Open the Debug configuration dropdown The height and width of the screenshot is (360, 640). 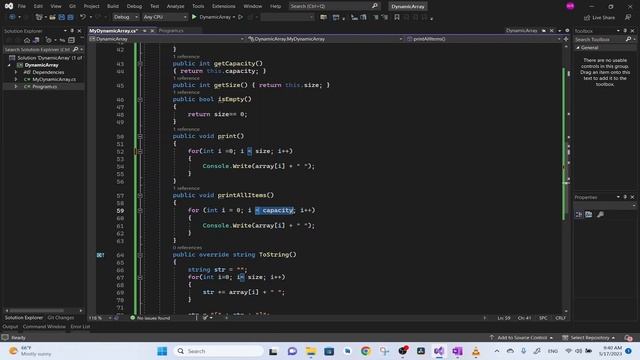point(126,17)
